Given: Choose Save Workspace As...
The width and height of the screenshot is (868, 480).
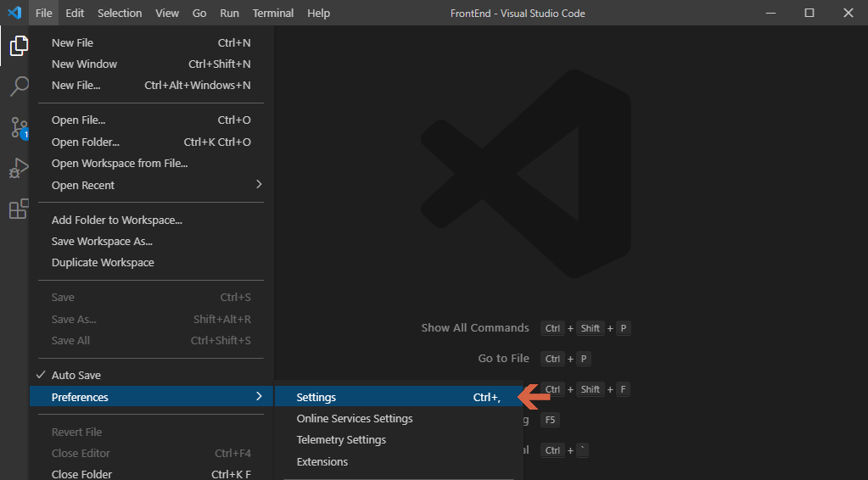Looking at the screenshot, I should click(151, 241).
